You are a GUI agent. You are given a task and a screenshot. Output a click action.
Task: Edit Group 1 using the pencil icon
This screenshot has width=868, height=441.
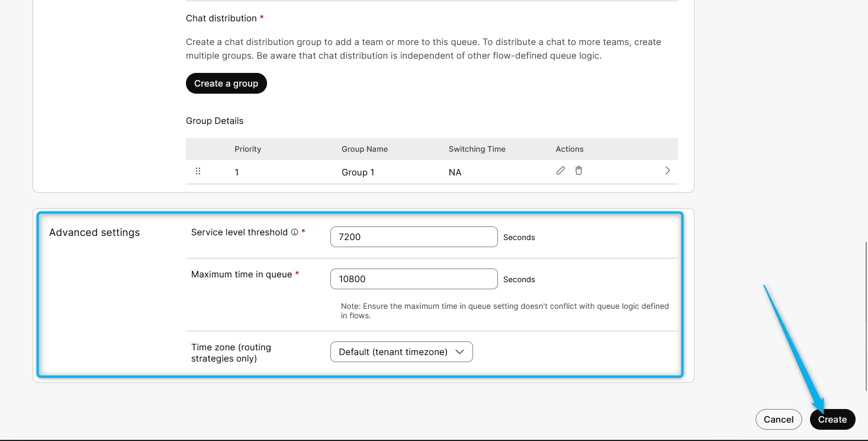(560, 171)
